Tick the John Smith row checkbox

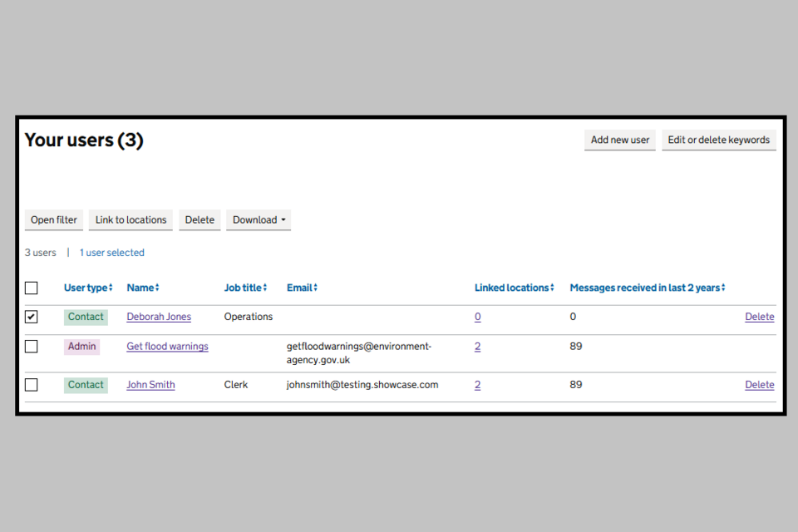pyautogui.click(x=32, y=385)
